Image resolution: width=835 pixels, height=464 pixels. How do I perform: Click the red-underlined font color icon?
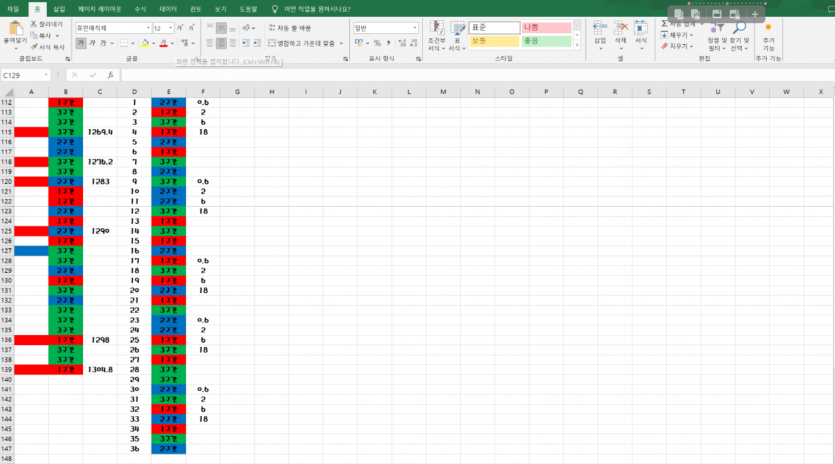[x=163, y=43]
